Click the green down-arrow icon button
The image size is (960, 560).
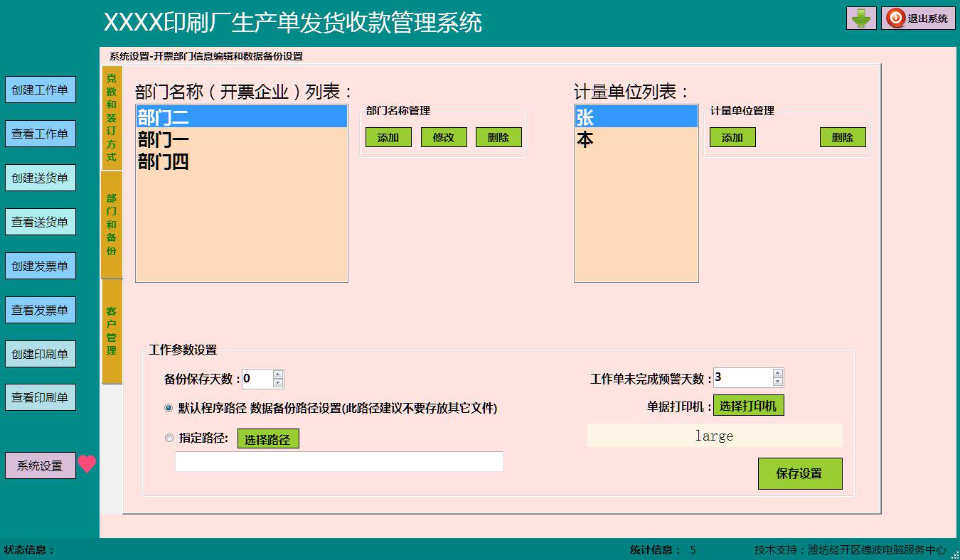(x=861, y=18)
